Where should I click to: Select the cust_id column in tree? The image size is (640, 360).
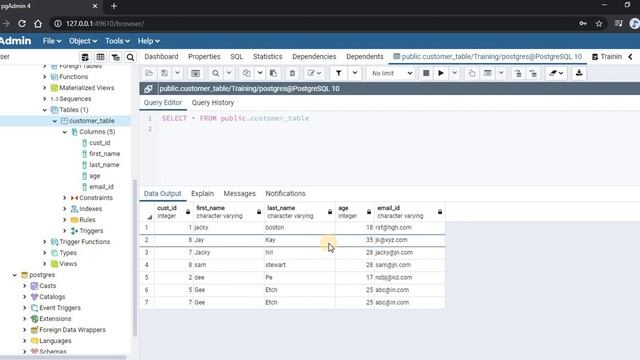pos(100,143)
